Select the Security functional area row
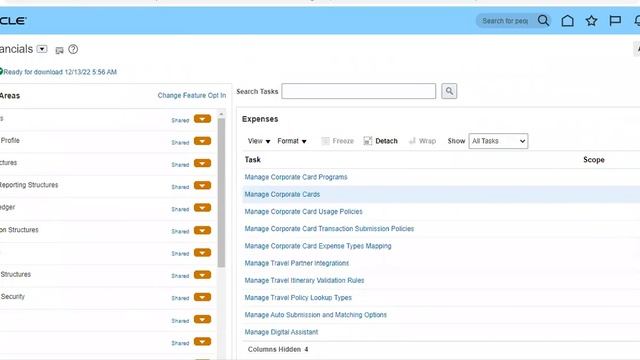The height and width of the screenshot is (360, 640). pyautogui.click(x=107, y=297)
